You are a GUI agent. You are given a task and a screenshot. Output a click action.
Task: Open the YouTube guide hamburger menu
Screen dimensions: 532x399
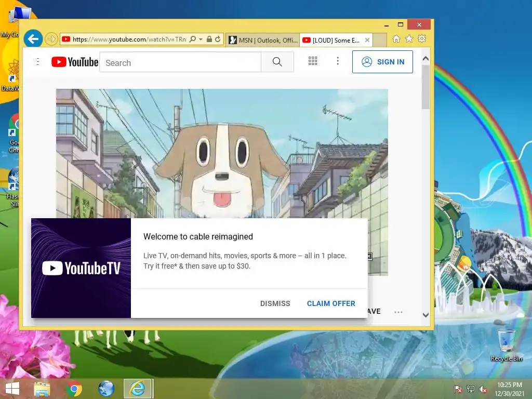coord(38,62)
